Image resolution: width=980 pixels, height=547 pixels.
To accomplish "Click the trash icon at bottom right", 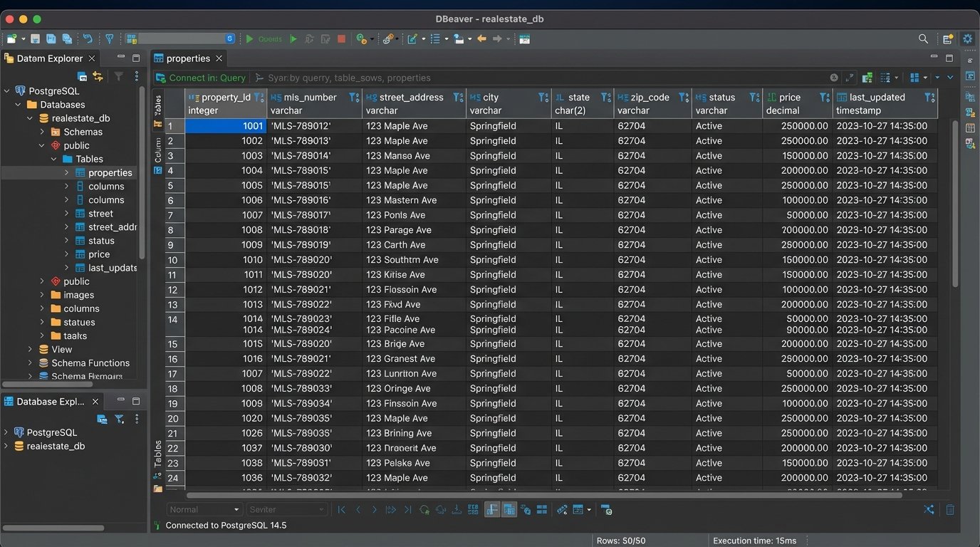I will tap(949, 510).
